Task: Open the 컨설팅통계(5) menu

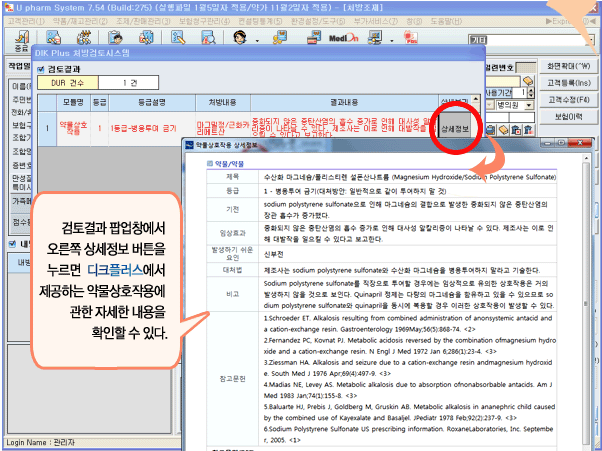Action: [260, 21]
